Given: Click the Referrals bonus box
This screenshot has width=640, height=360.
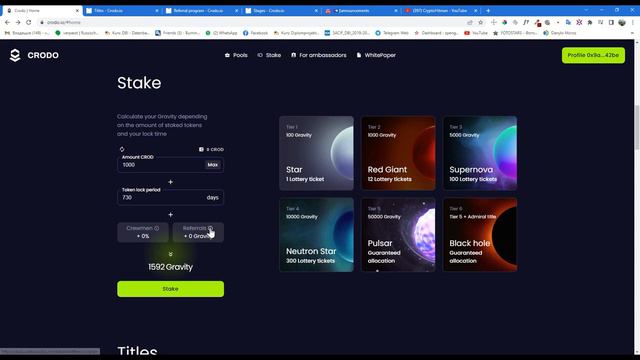Looking at the screenshot, I should [x=198, y=232].
